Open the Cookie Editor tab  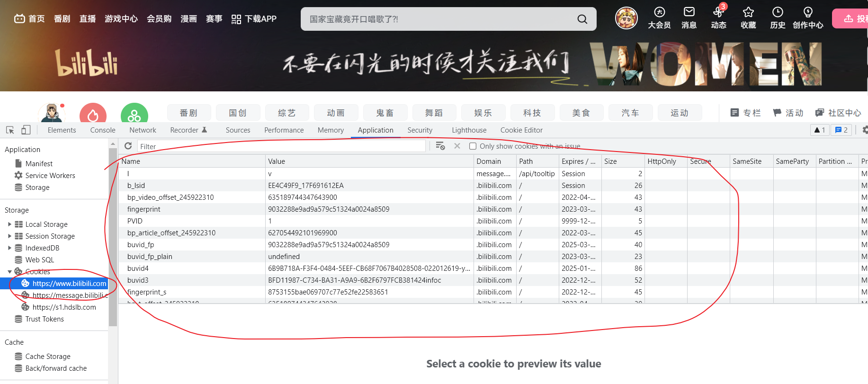point(521,130)
